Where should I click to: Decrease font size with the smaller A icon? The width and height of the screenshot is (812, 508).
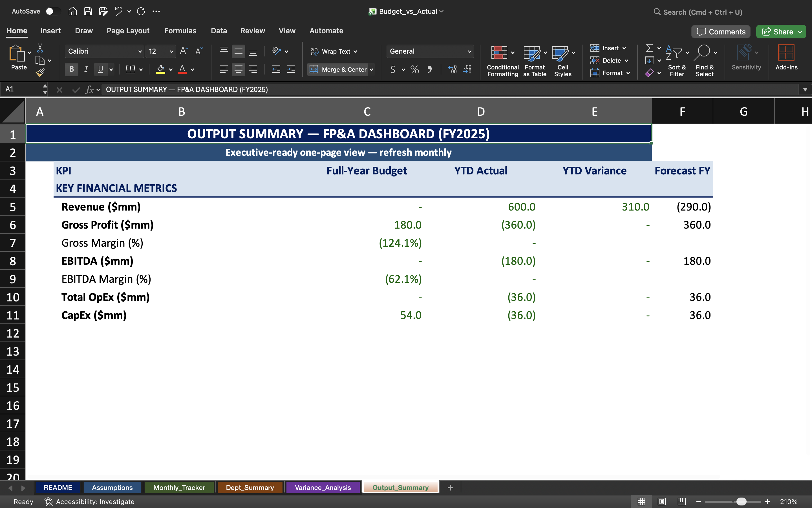click(x=199, y=51)
